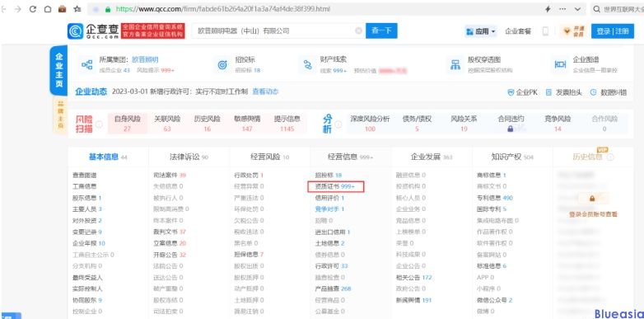Click the 财产线索 chain icon
Image resolution: width=644 pixels, height=319 pixels.
pyautogui.click(x=307, y=64)
